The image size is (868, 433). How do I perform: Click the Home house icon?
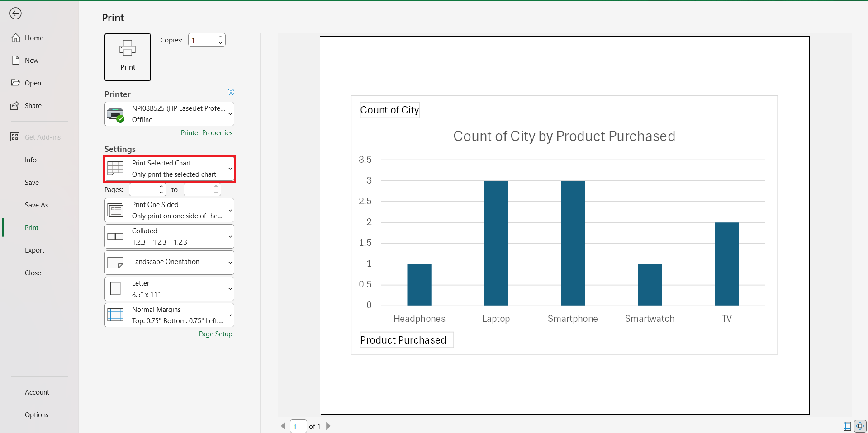15,38
